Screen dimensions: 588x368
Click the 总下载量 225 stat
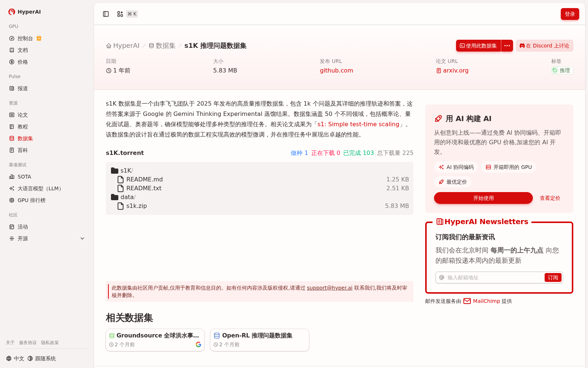pyautogui.click(x=395, y=153)
